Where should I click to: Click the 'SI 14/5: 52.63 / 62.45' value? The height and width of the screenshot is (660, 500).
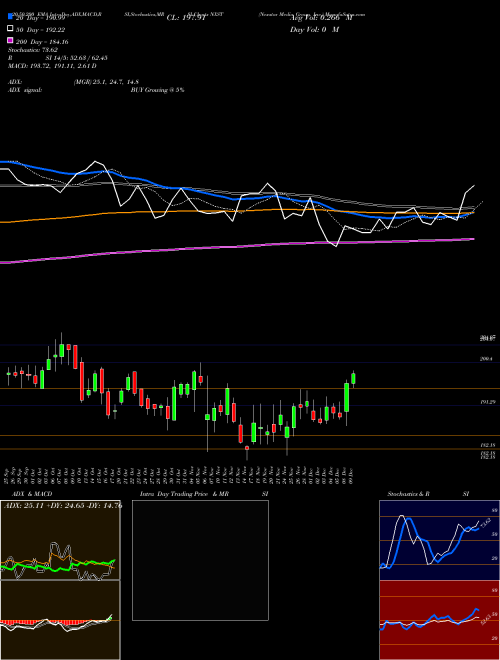76,58
